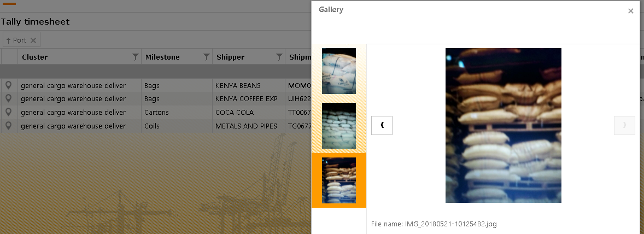The height and width of the screenshot is (234, 644).
Task: Toggle Port group sort order chip
Action: pos(16,40)
